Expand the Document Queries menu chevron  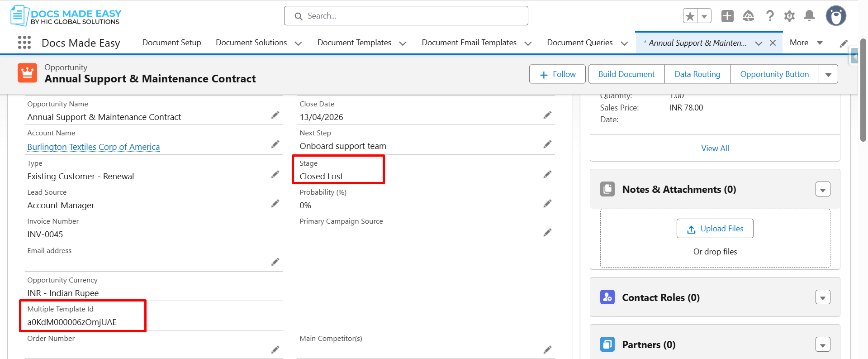pyautogui.click(x=625, y=43)
